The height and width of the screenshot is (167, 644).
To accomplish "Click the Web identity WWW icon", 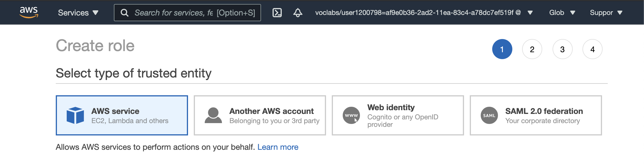I will tap(351, 115).
